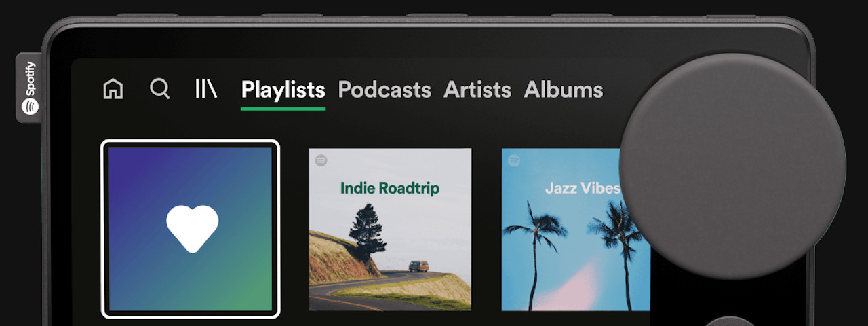This screenshot has height=326, width=868.
Task: Switch to the Artists tab
Action: (x=477, y=90)
